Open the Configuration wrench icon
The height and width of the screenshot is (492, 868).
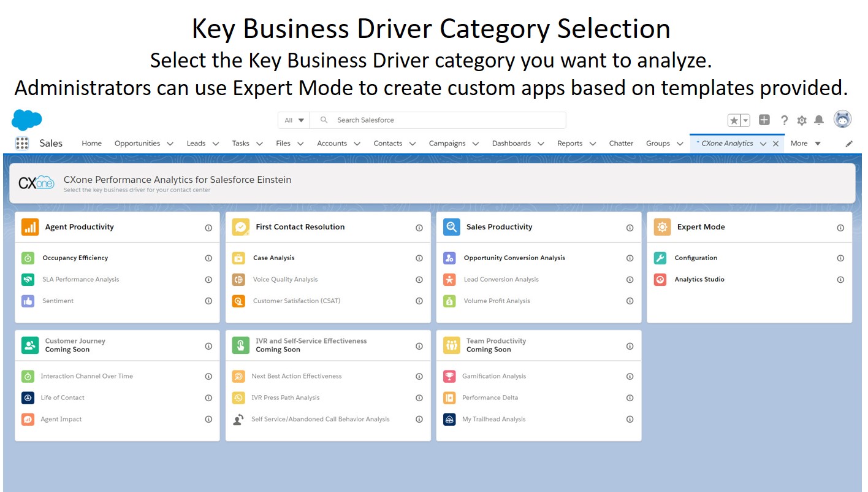coord(660,258)
